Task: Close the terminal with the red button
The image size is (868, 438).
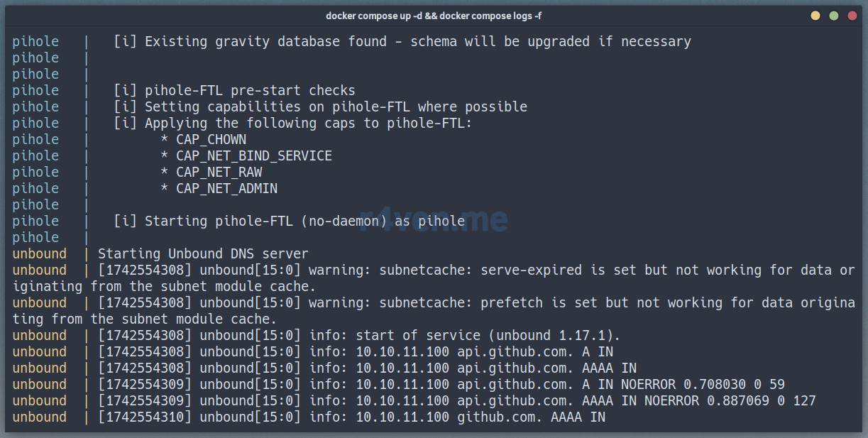Action: [852, 16]
